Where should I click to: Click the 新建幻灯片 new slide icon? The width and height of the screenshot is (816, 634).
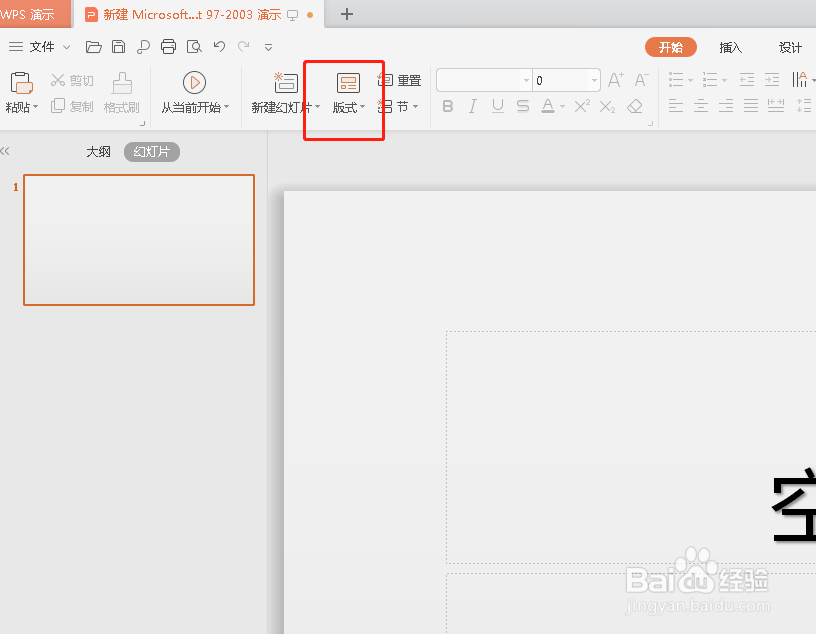click(x=286, y=83)
